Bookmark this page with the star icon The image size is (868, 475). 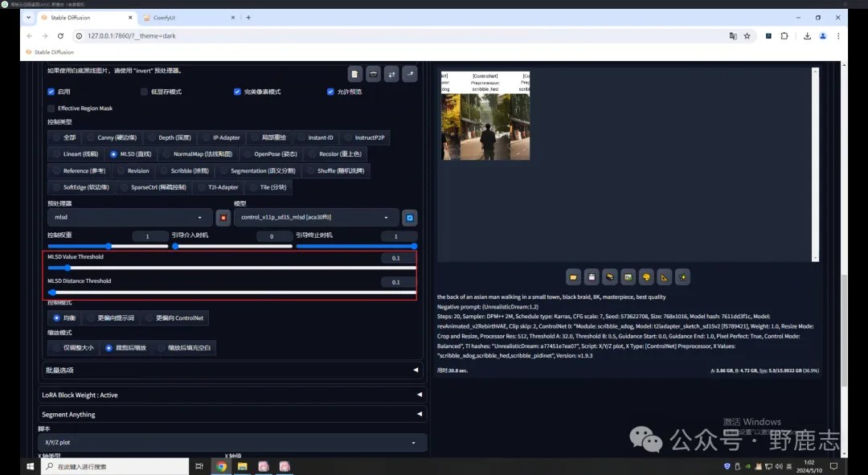747,36
